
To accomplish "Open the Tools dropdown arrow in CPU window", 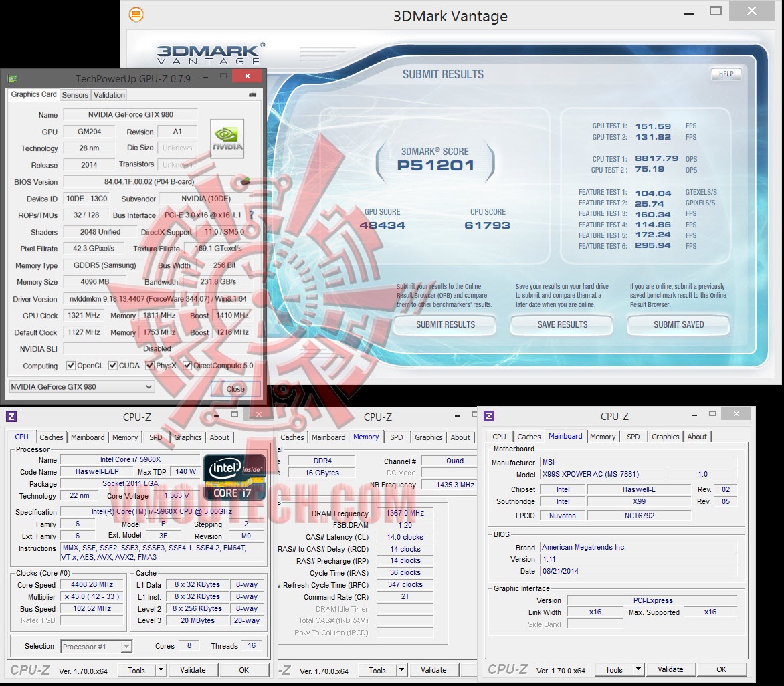I will 161,670.
